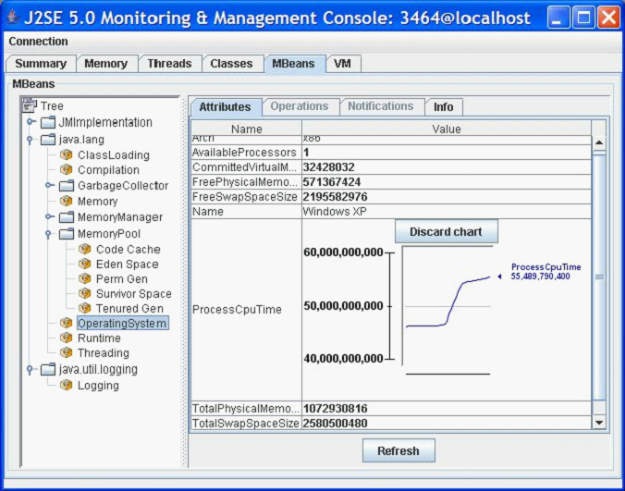The height and width of the screenshot is (491, 625).
Task: Click the ProcessCpuTime chart legend label
Action: pyautogui.click(x=546, y=271)
